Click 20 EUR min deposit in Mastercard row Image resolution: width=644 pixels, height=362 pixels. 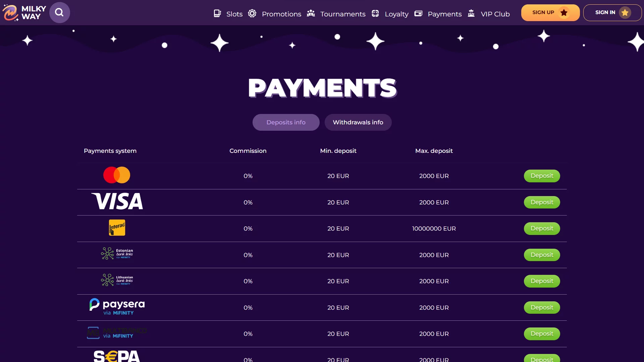click(x=338, y=176)
